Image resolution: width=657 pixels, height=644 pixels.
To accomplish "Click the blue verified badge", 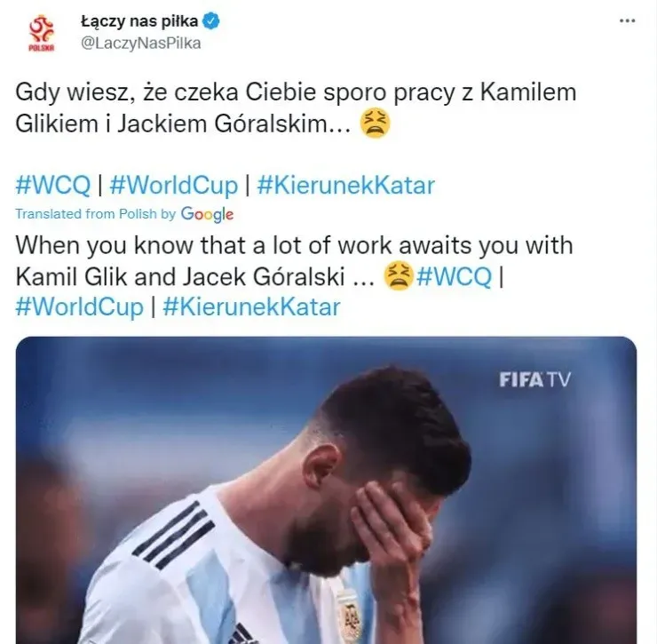I will [x=211, y=21].
